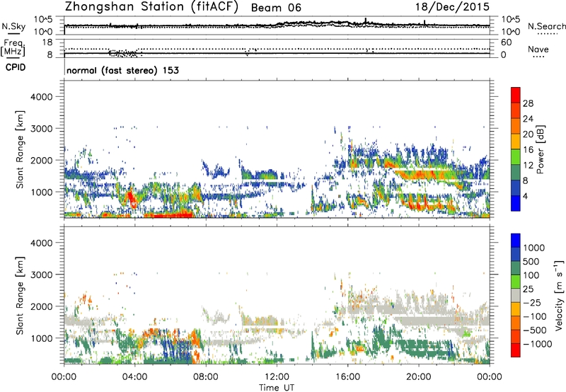Click the '3000' tick of velocity panel

click(x=41, y=275)
